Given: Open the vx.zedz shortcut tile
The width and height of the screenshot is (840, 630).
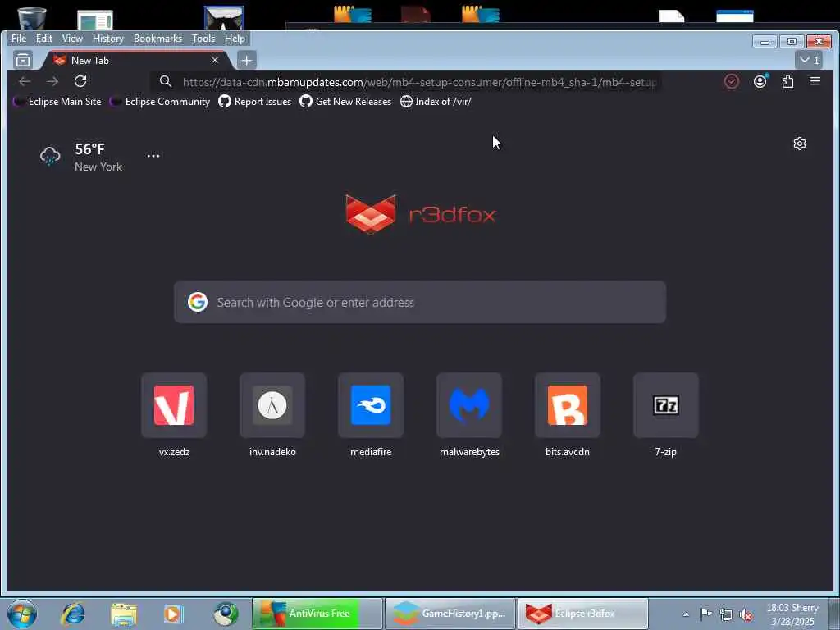Looking at the screenshot, I should 174,405.
